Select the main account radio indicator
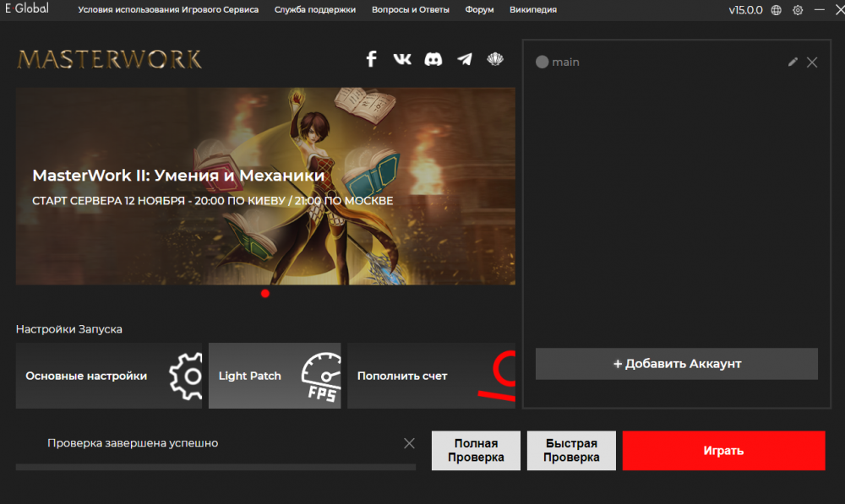The height and width of the screenshot is (504, 845). coord(542,62)
